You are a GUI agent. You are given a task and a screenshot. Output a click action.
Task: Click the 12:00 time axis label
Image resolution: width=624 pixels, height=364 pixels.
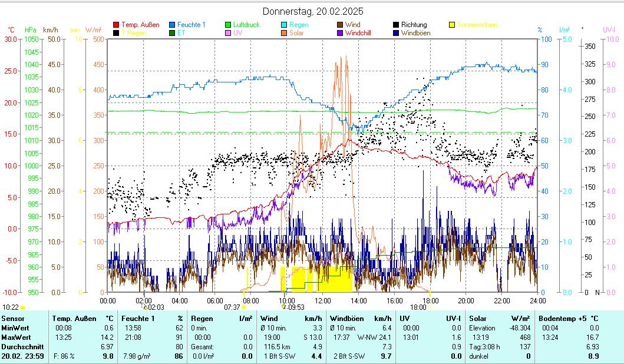coord(323,301)
